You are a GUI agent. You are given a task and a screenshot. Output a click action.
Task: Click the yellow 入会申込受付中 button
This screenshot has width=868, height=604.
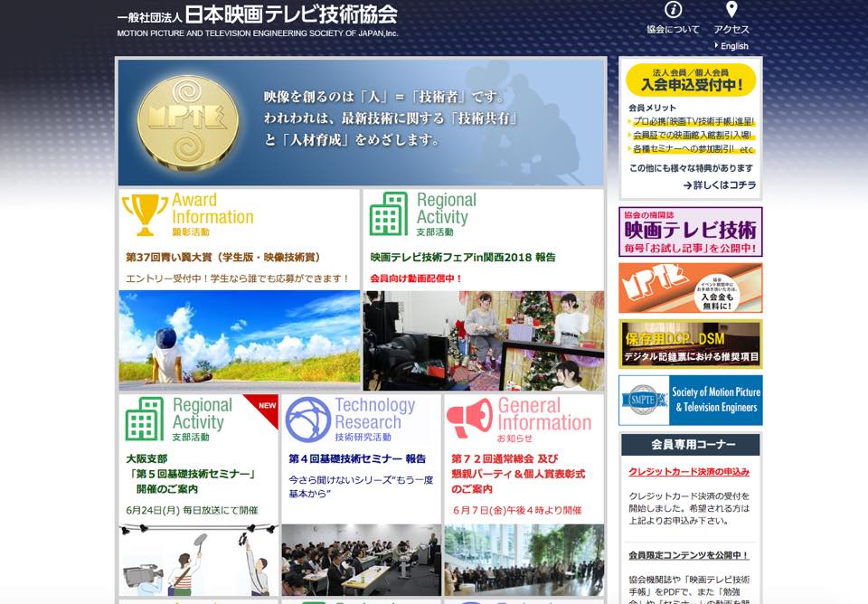pyautogui.click(x=690, y=80)
